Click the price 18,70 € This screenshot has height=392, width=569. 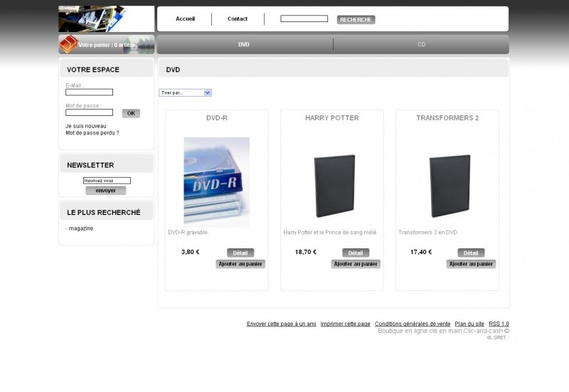[x=306, y=252]
